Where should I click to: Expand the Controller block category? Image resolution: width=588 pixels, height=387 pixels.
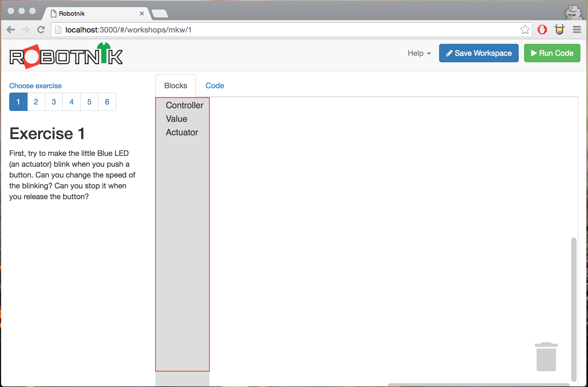[184, 105]
